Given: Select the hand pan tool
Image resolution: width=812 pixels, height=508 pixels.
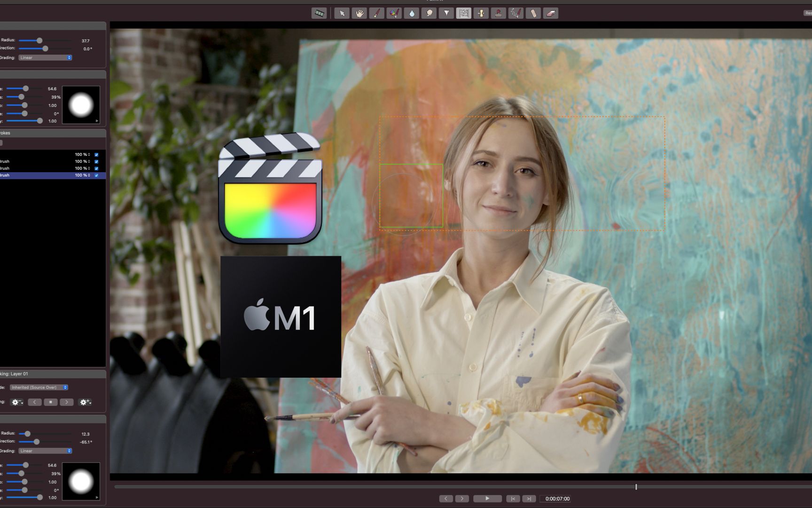Looking at the screenshot, I should (x=359, y=13).
